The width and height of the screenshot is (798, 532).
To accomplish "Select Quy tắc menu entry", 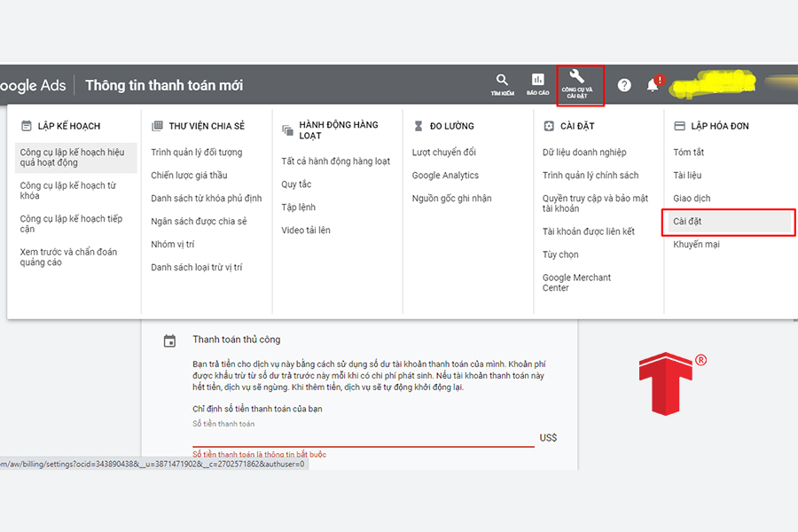I will click(x=296, y=184).
